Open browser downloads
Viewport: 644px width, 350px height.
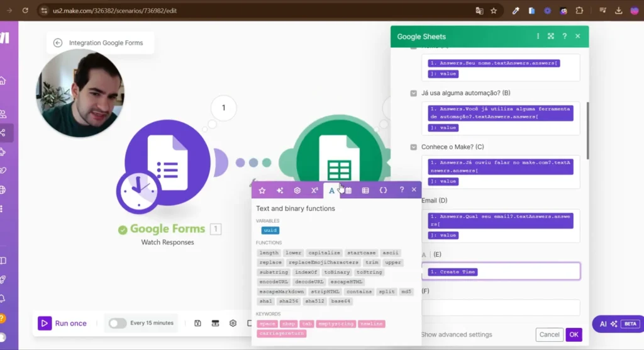point(619,11)
